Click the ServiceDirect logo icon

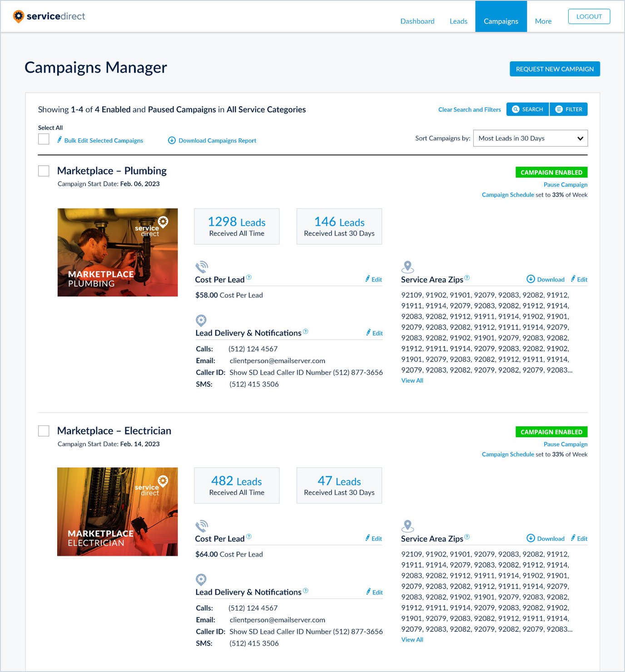coord(17,16)
